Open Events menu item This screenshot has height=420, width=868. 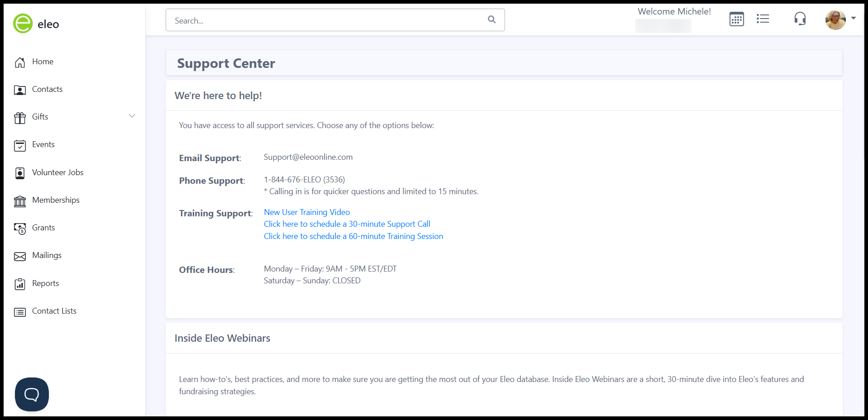(x=43, y=144)
